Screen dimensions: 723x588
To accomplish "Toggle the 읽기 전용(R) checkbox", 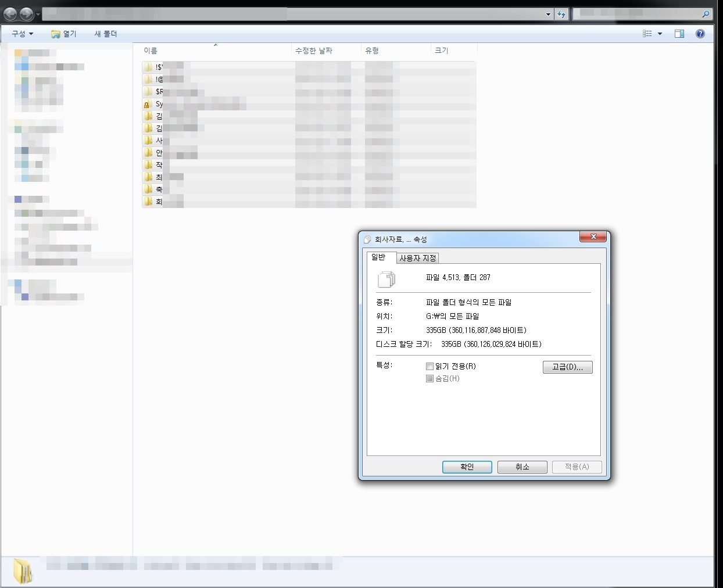I will pyautogui.click(x=429, y=366).
